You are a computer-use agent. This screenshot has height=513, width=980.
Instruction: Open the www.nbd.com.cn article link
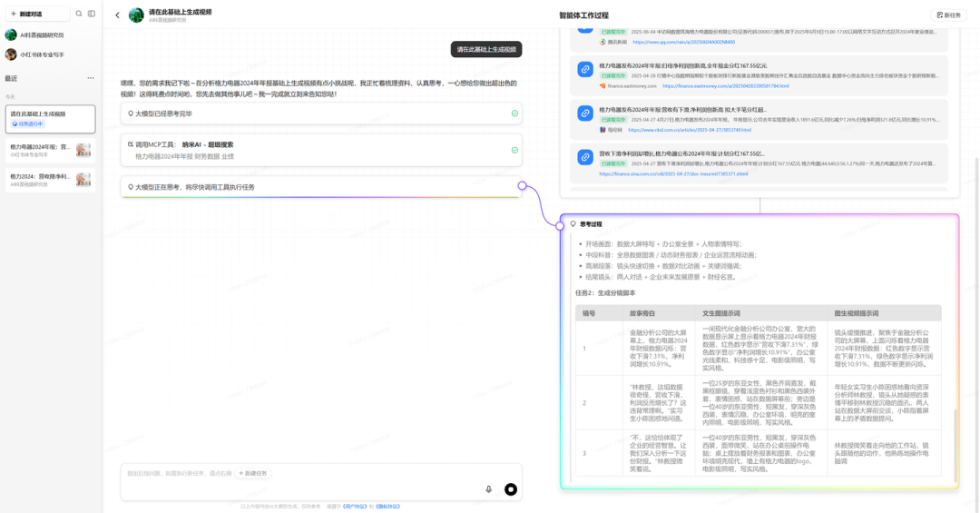point(690,130)
